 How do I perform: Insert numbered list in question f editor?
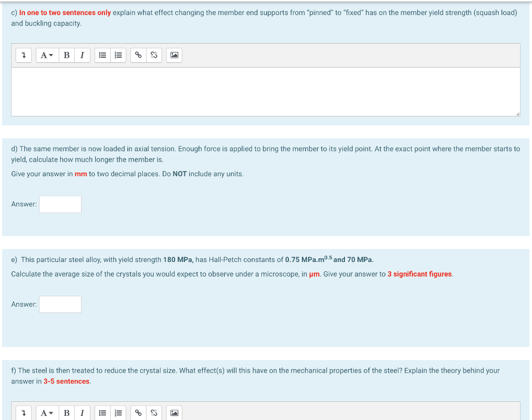click(x=118, y=413)
